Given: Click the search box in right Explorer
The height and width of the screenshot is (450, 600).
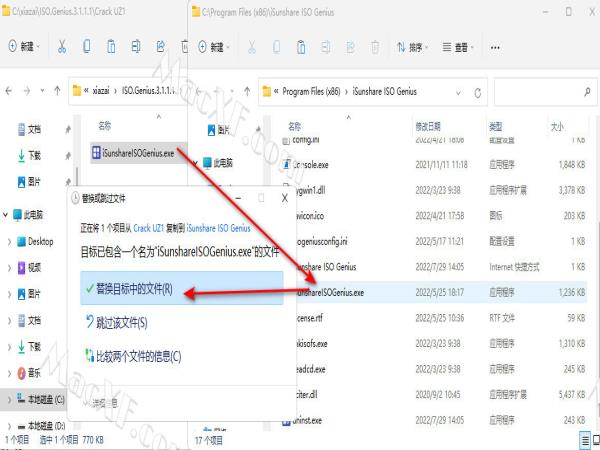Looking at the screenshot, I should coord(545,92).
